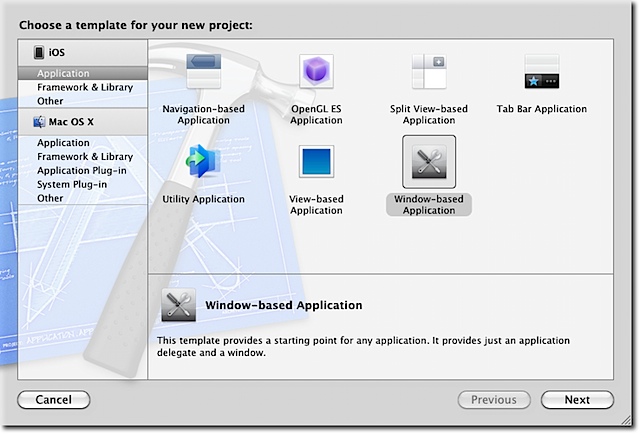Select the View-based Application blue icon
This screenshot has height=434, width=640.
coord(316,161)
